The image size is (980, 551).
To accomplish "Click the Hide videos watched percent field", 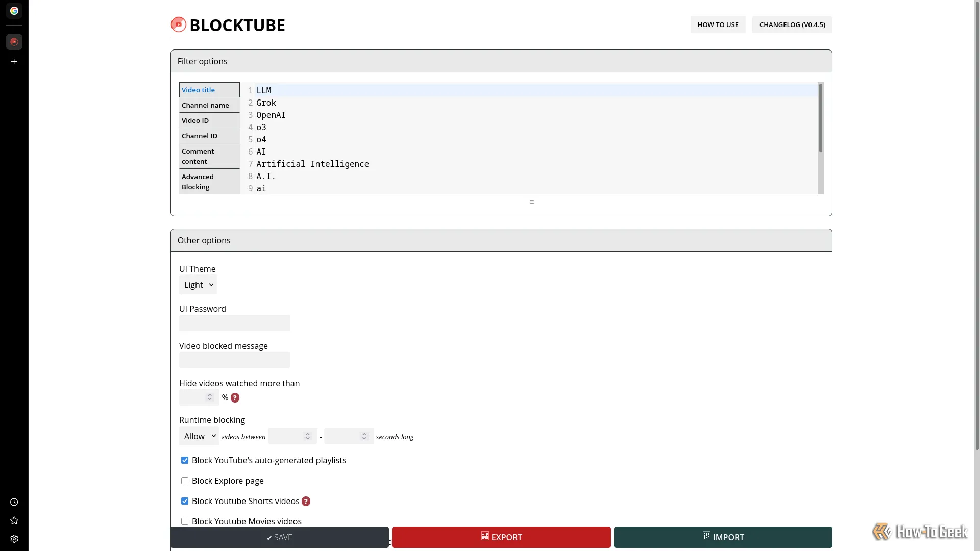I will pyautogui.click(x=199, y=397).
